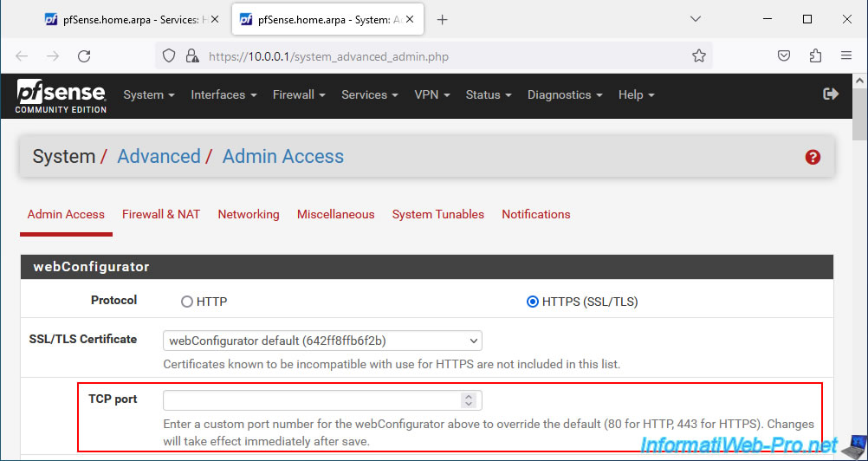This screenshot has width=868, height=461.
Task: Click the shield tracking protection icon
Action: [169, 56]
